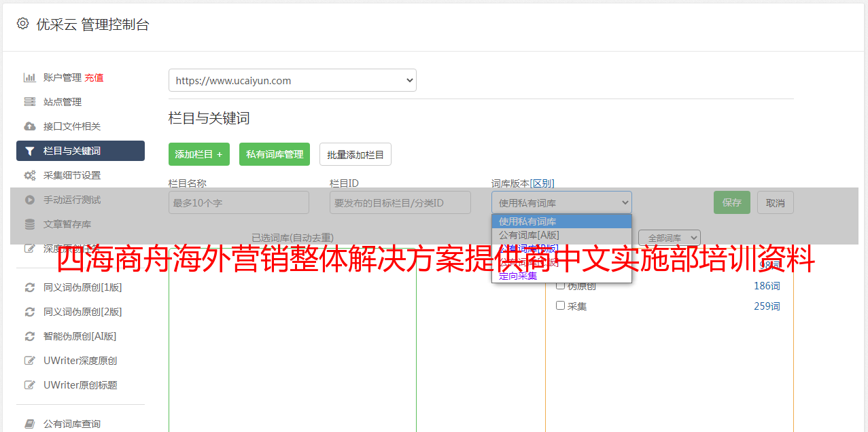Screen dimensions: 868x432
Task: Select 定向采集 in the dropdown list
Action: [x=561, y=276]
